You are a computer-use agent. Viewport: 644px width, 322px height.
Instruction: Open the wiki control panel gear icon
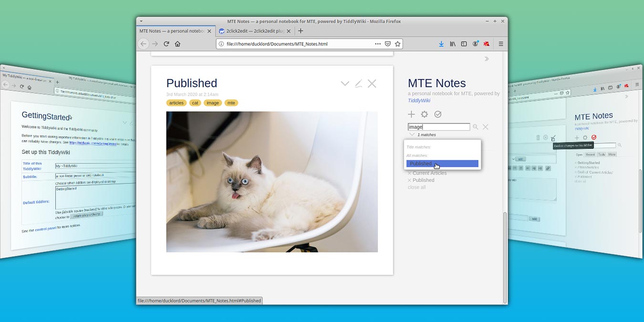click(x=424, y=114)
